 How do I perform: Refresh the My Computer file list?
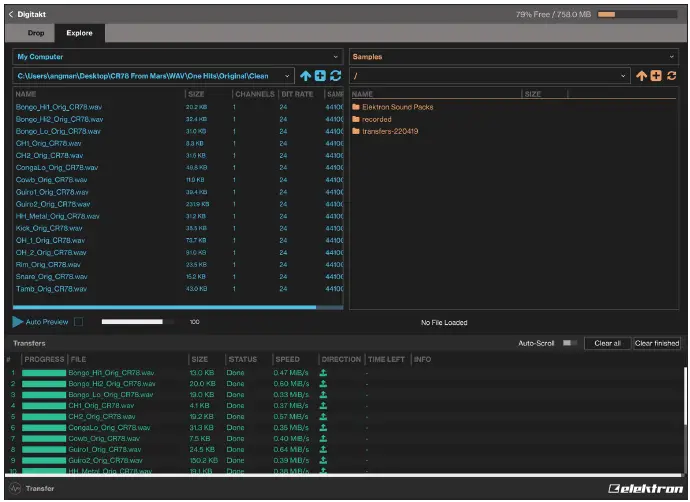click(335, 76)
